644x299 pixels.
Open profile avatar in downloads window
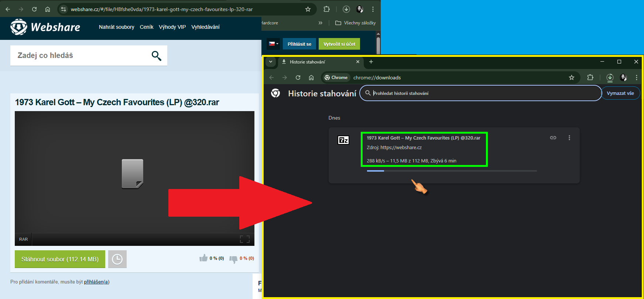623,78
